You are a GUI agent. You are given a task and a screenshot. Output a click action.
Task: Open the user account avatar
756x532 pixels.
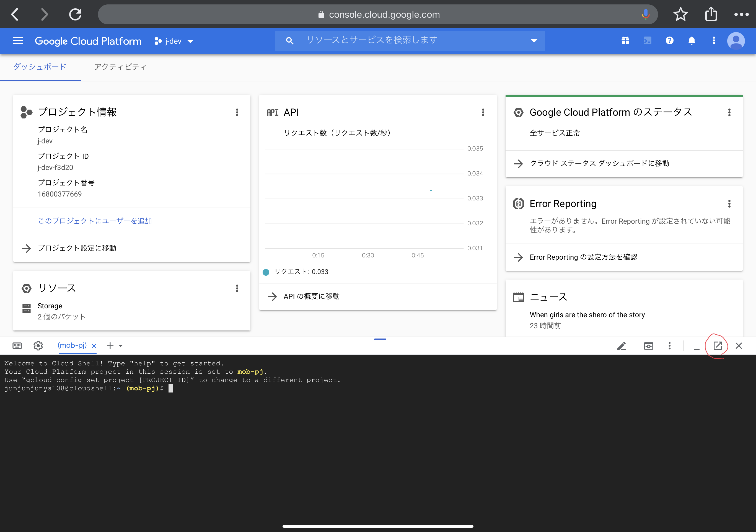(736, 41)
